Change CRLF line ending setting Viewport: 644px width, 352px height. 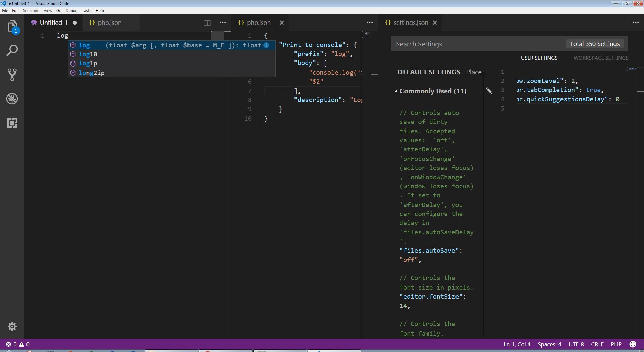597,344
